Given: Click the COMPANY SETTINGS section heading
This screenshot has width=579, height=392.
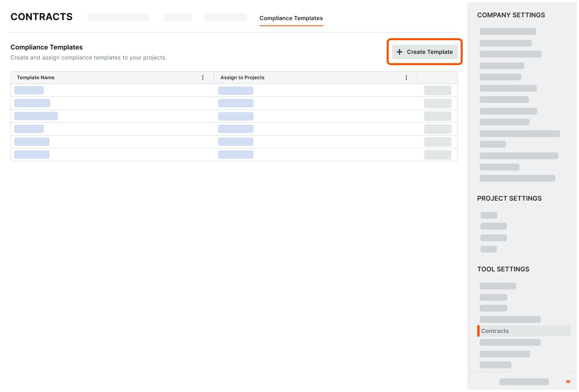Looking at the screenshot, I should click(511, 15).
